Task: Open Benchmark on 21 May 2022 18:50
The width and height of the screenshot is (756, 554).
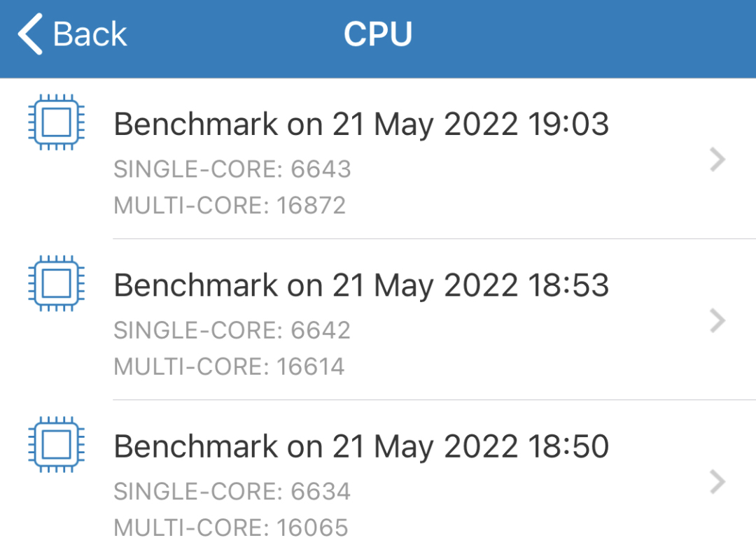Action: pyautogui.click(x=361, y=446)
